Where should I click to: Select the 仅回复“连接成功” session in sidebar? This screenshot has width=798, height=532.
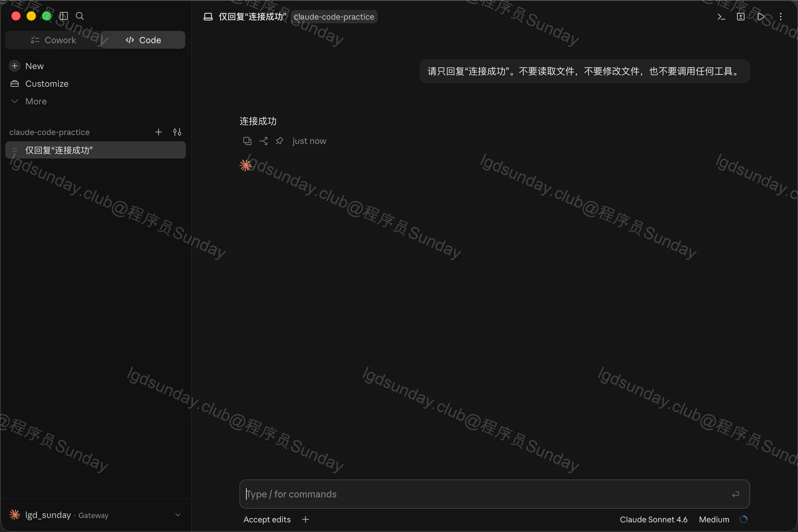pyautogui.click(x=95, y=150)
